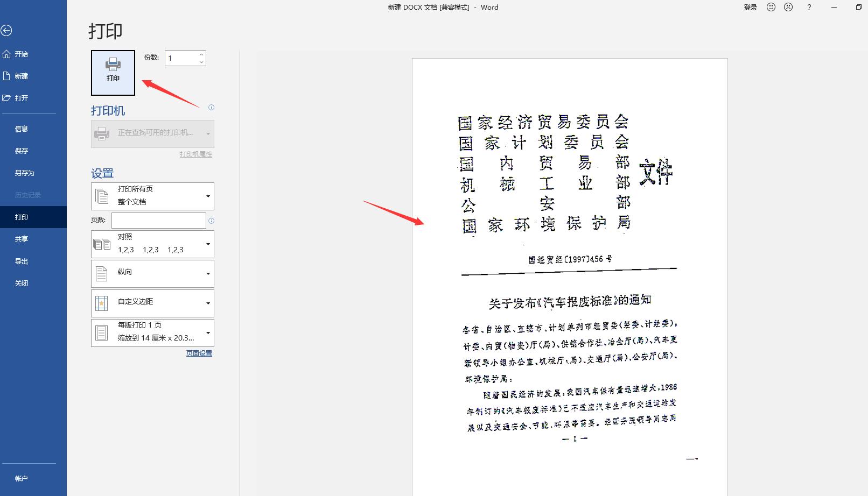868x496 pixels.
Task: Expand the Print All Pages (打印所有页) dropdown
Action: [152, 196]
